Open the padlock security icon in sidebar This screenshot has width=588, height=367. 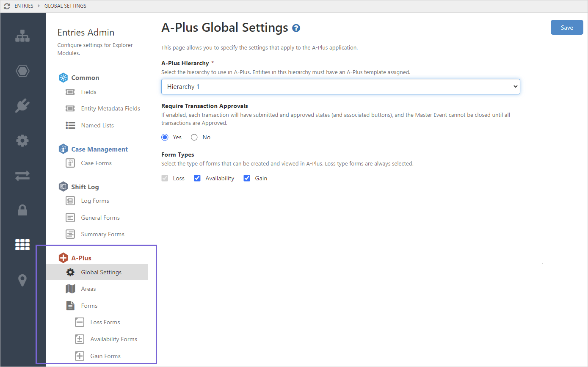(x=22, y=210)
